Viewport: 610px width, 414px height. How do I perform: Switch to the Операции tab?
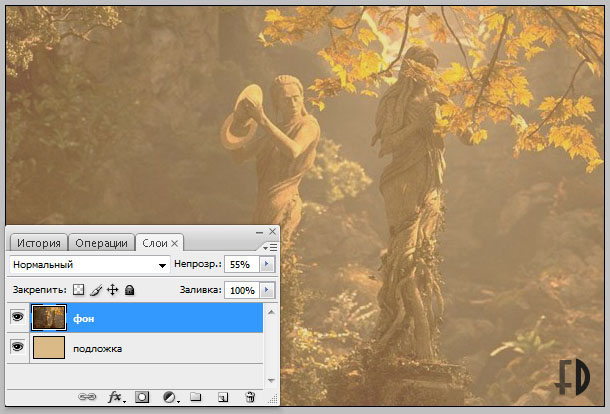click(x=101, y=243)
